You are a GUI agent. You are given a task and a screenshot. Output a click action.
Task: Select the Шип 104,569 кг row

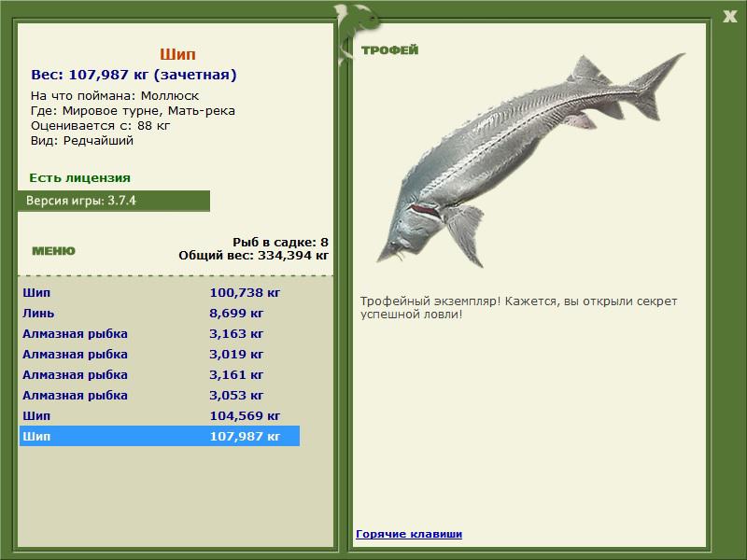click(x=160, y=415)
